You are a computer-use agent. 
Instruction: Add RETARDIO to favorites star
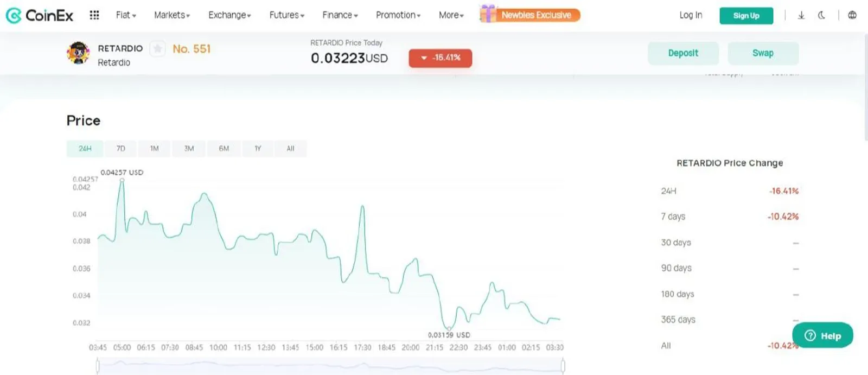[157, 49]
